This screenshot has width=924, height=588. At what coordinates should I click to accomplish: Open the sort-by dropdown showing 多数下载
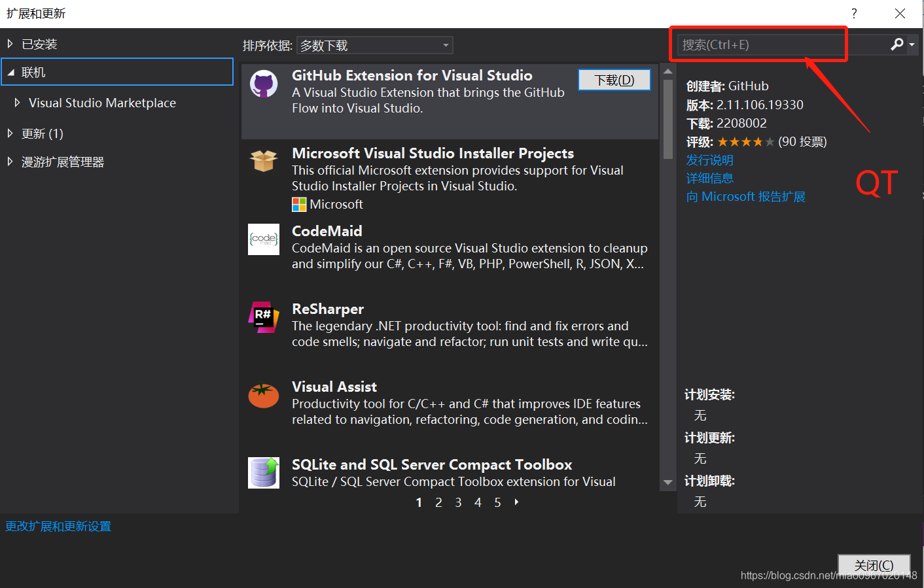point(375,45)
